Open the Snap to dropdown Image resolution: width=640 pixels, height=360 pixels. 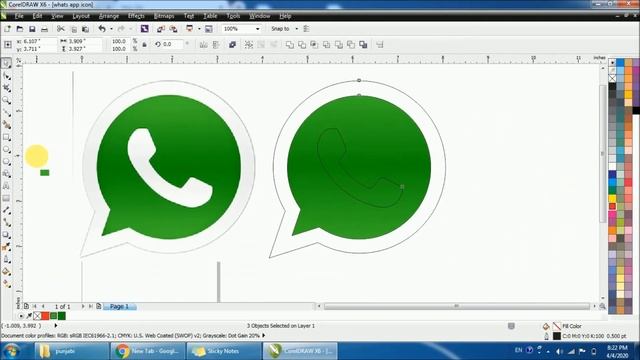(297, 29)
